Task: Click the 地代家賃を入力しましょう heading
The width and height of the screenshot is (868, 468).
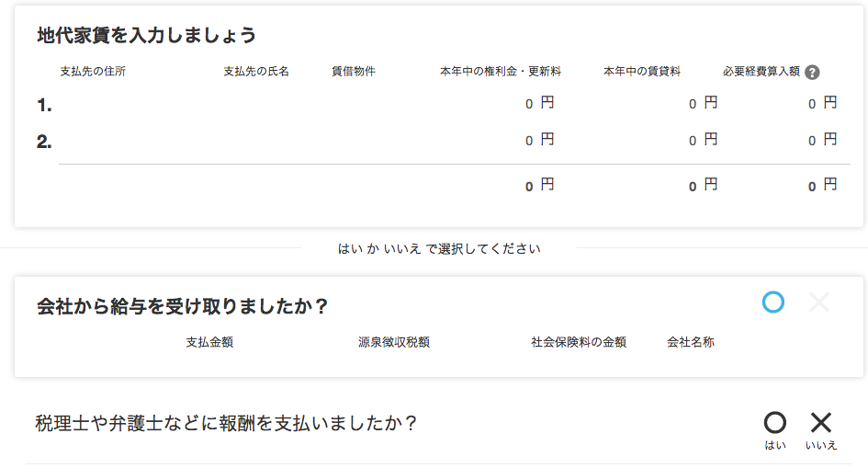Action: pyautogui.click(x=146, y=36)
